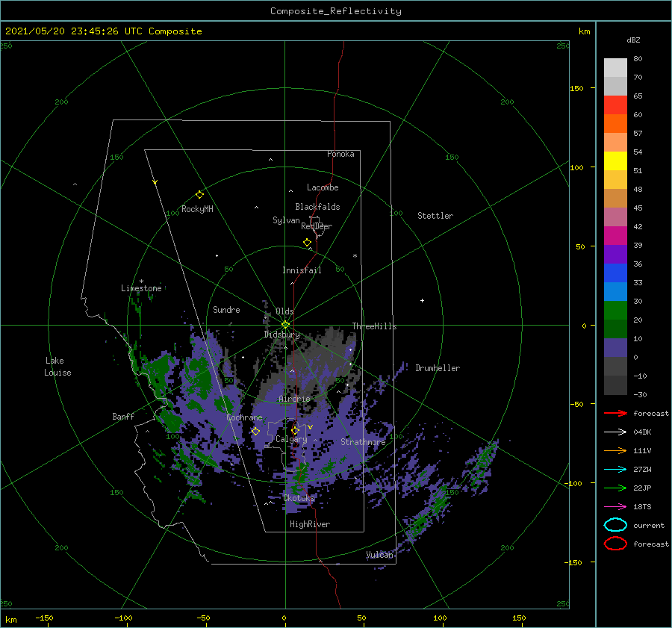Click the red forecast arrow in legend

tap(615, 413)
